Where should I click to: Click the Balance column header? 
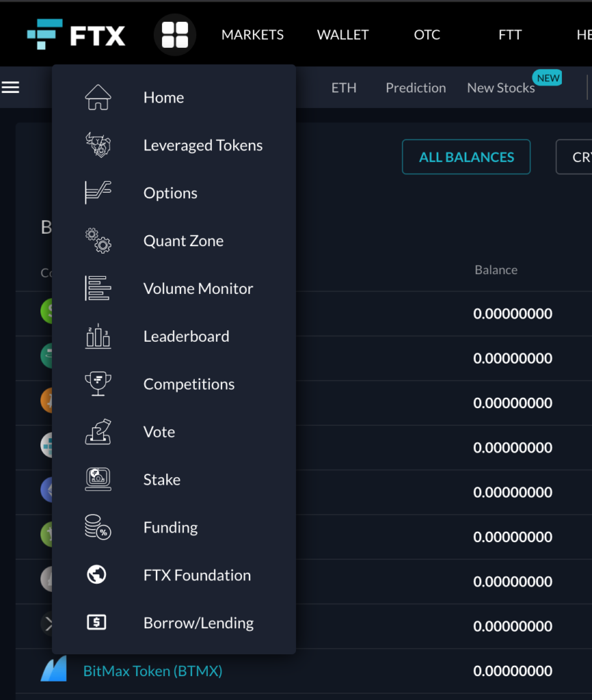click(496, 269)
